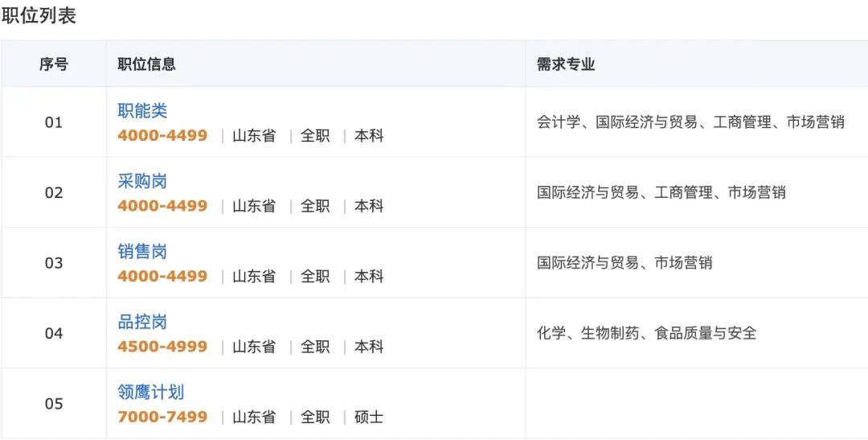This screenshot has width=868, height=440.
Task: Click the 序号 column header
Action: (54, 64)
